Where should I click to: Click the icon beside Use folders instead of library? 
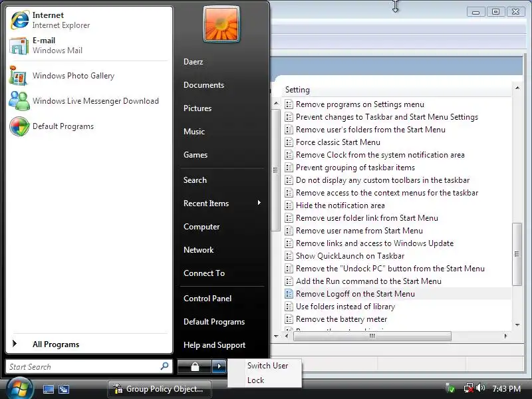(289, 307)
